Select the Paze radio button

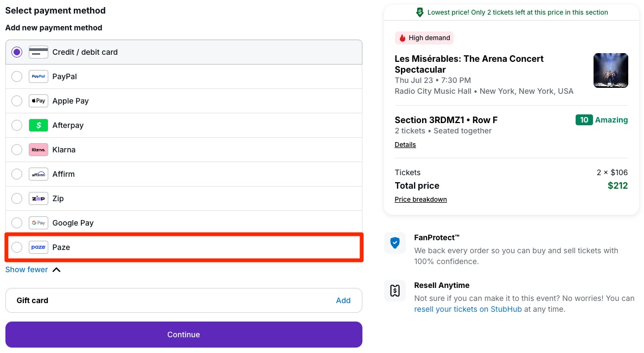tap(17, 247)
